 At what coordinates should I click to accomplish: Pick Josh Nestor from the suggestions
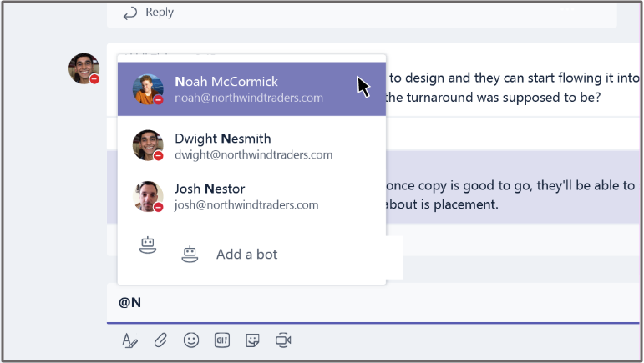click(246, 196)
